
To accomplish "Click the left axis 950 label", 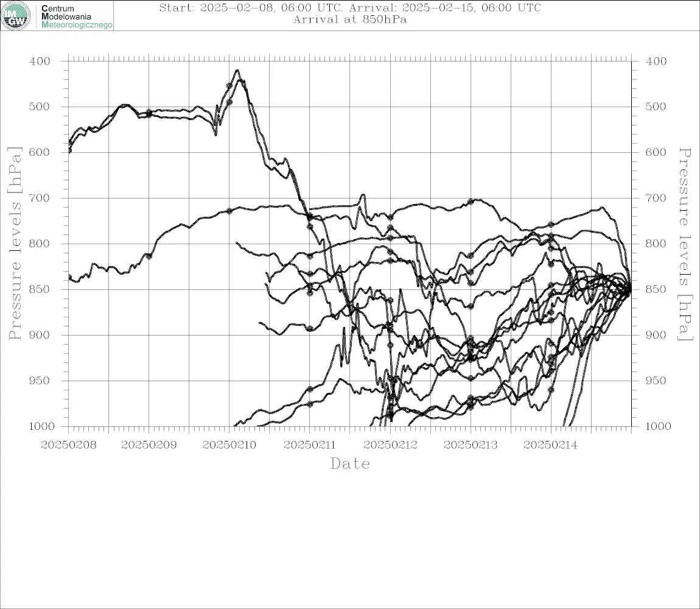I will [x=40, y=381].
